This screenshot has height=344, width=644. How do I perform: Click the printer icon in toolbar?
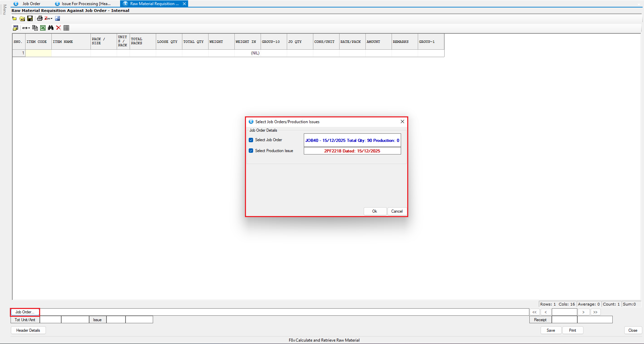click(39, 18)
